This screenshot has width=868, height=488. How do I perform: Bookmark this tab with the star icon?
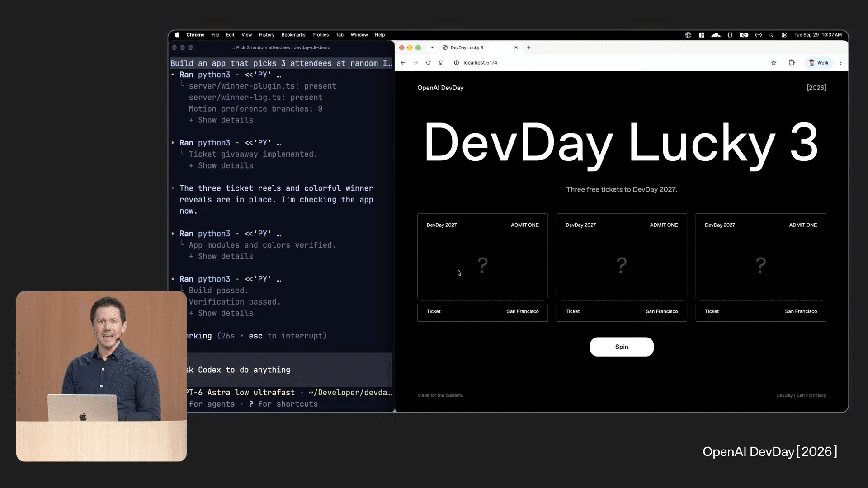[774, 63]
